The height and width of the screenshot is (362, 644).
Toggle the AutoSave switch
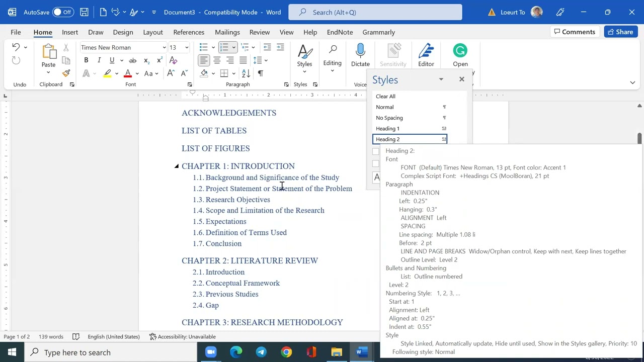click(x=62, y=12)
